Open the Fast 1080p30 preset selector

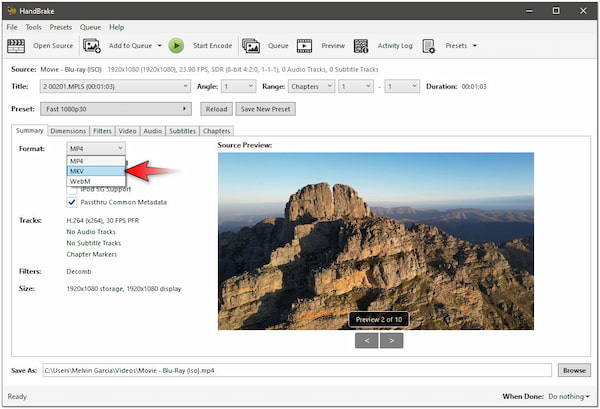tap(116, 109)
